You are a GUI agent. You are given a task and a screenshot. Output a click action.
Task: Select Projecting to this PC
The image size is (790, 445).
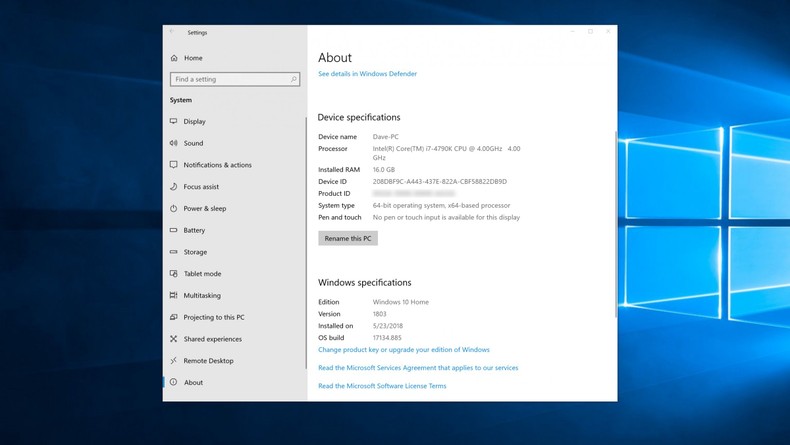click(213, 318)
